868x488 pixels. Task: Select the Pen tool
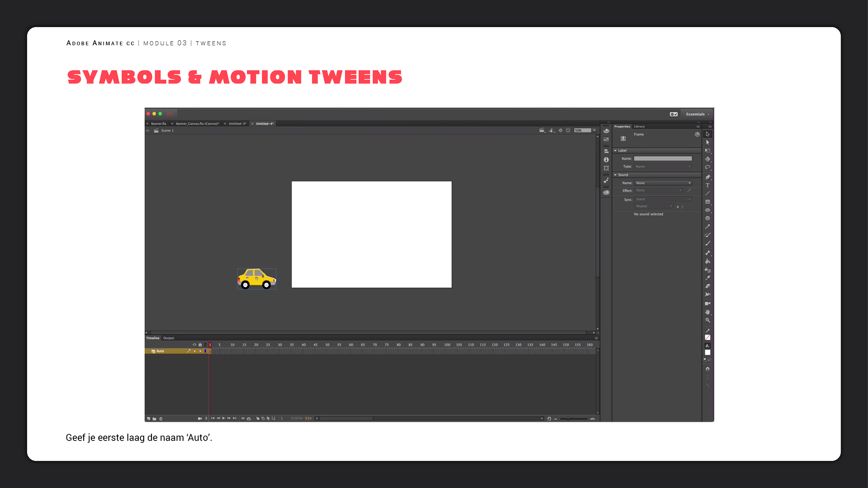(x=708, y=177)
